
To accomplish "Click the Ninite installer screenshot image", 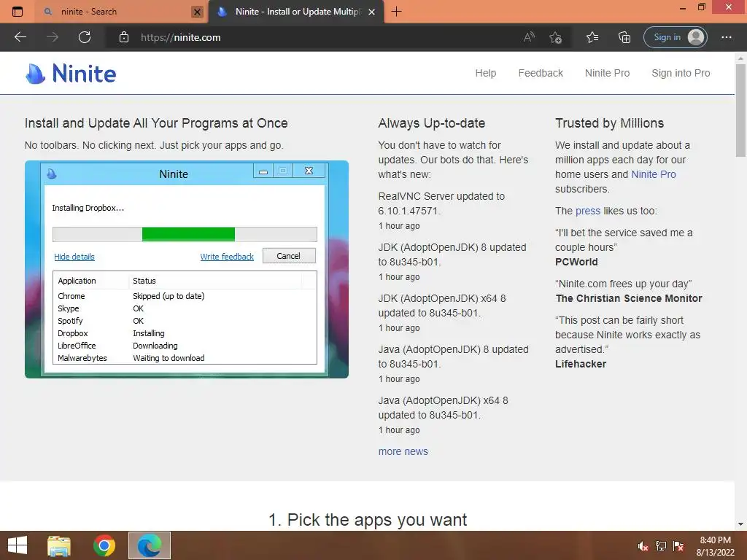I will click(x=187, y=270).
